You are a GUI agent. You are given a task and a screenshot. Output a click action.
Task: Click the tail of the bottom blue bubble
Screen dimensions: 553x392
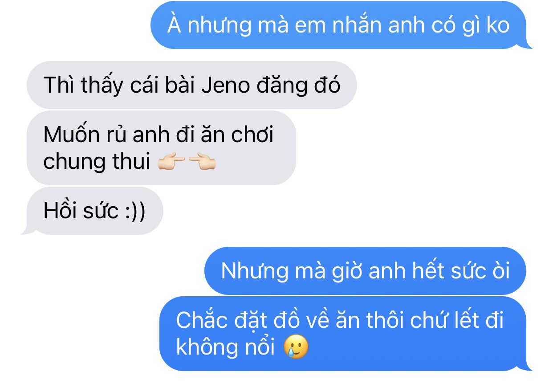pyautogui.click(x=528, y=366)
